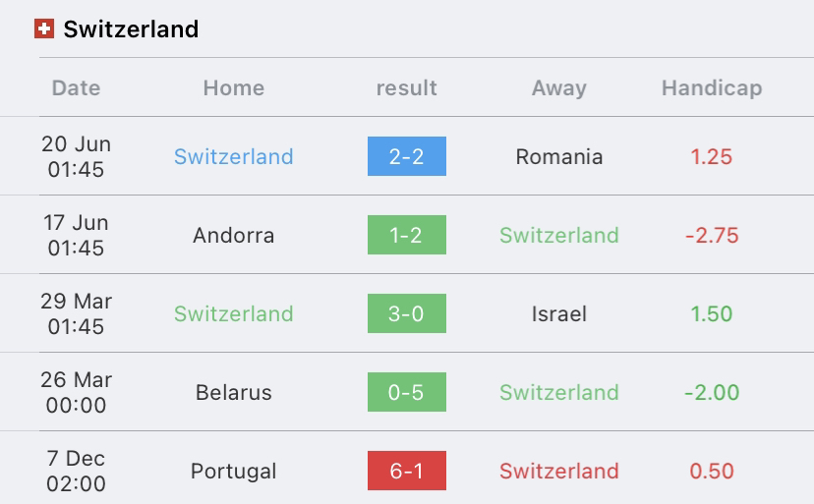Open the red 6-1 Portugal result

coord(406,471)
